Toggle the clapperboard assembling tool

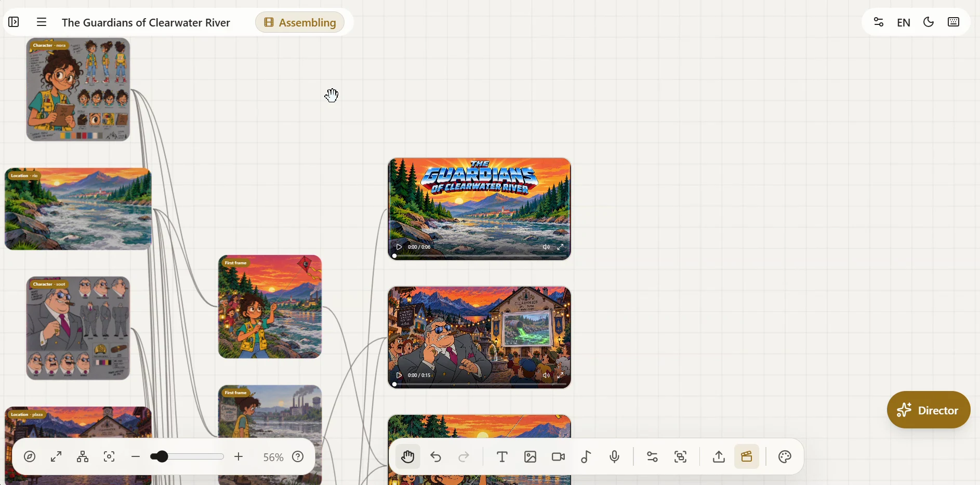[747, 457]
